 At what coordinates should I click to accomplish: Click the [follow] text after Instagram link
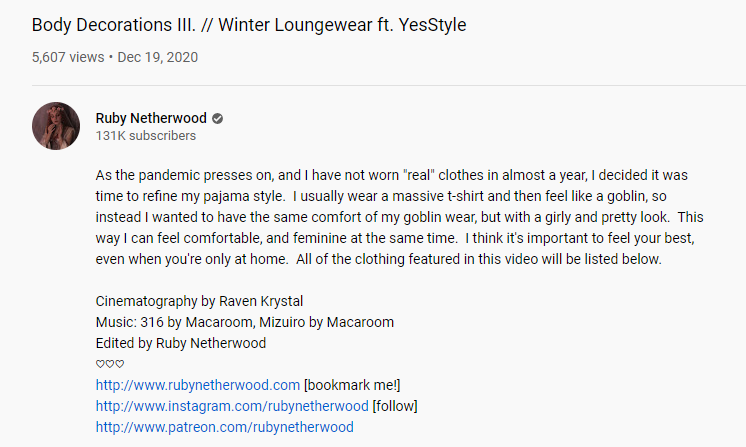395,406
